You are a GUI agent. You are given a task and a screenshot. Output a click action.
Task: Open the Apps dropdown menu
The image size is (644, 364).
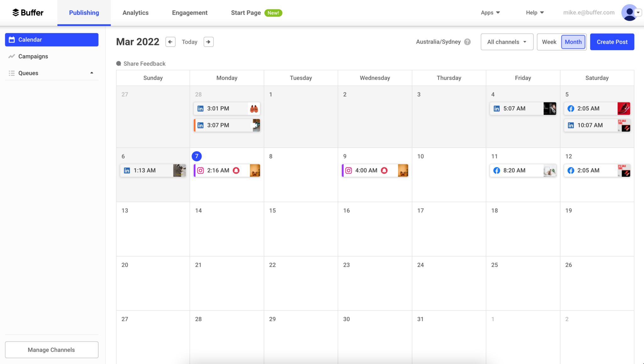point(490,13)
